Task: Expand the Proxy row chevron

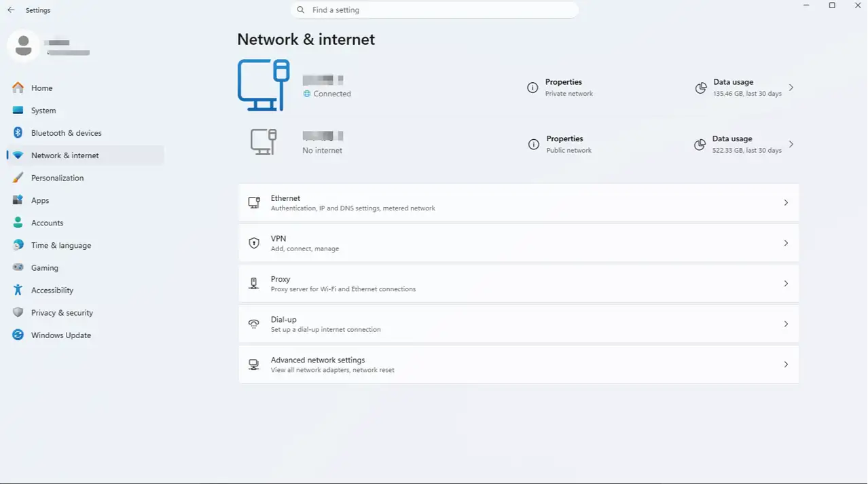Action: point(786,284)
